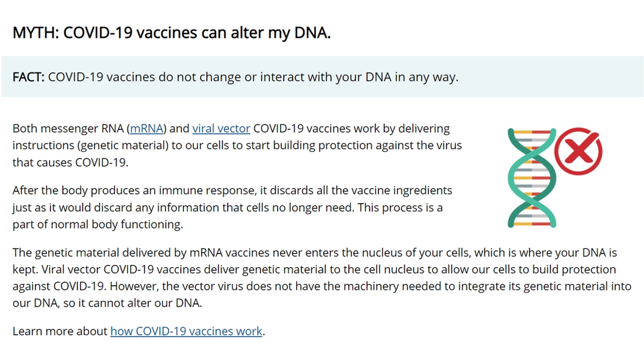Open the mRNA link

[x=147, y=129]
